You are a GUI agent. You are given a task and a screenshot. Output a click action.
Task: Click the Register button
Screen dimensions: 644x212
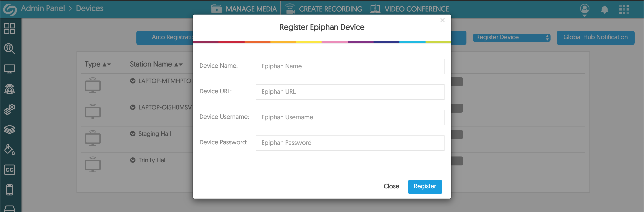click(425, 187)
